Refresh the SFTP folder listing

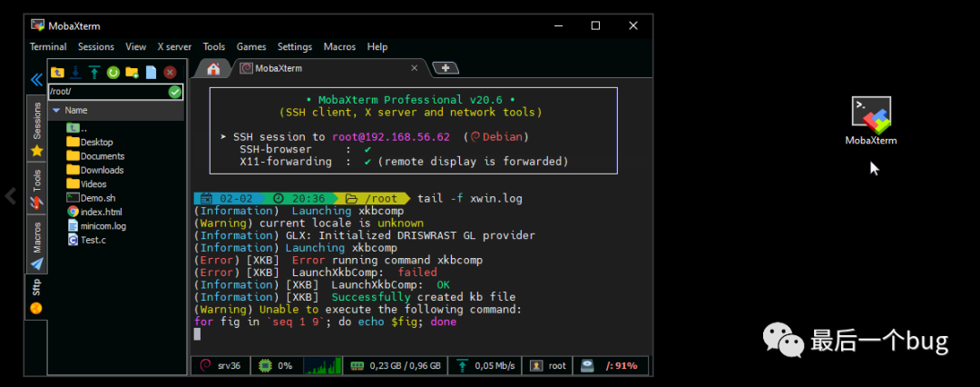point(113,72)
